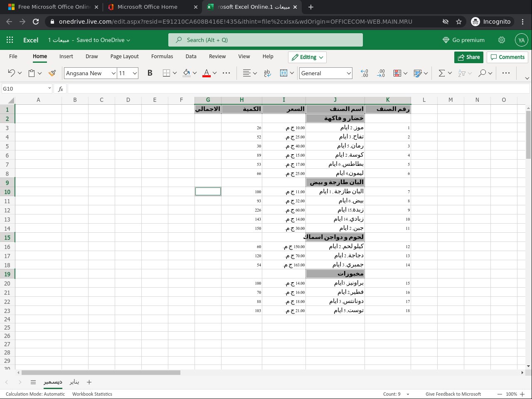Click Give Feedback to Microsoft
Image resolution: width=532 pixels, height=399 pixels.
tap(453, 394)
